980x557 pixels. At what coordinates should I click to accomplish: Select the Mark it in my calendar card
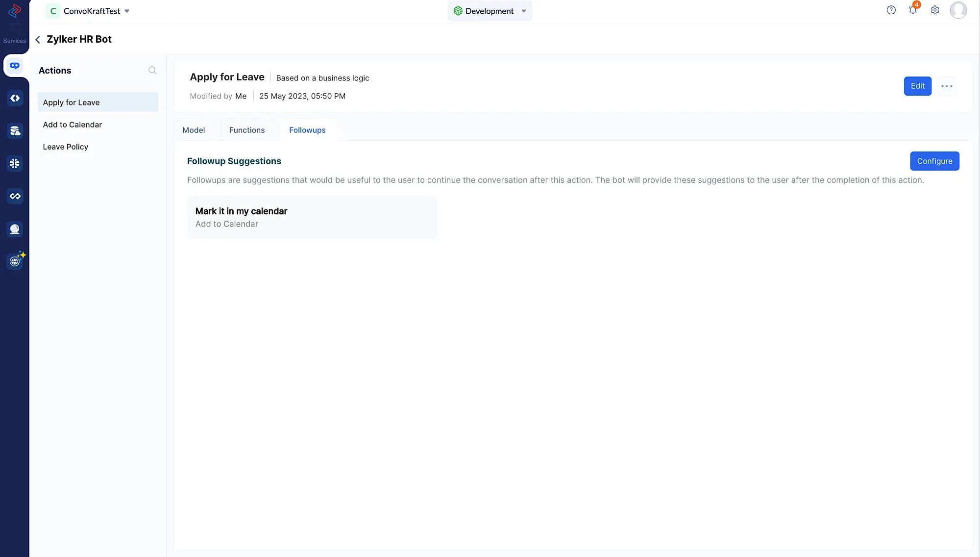(x=312, y=217)
